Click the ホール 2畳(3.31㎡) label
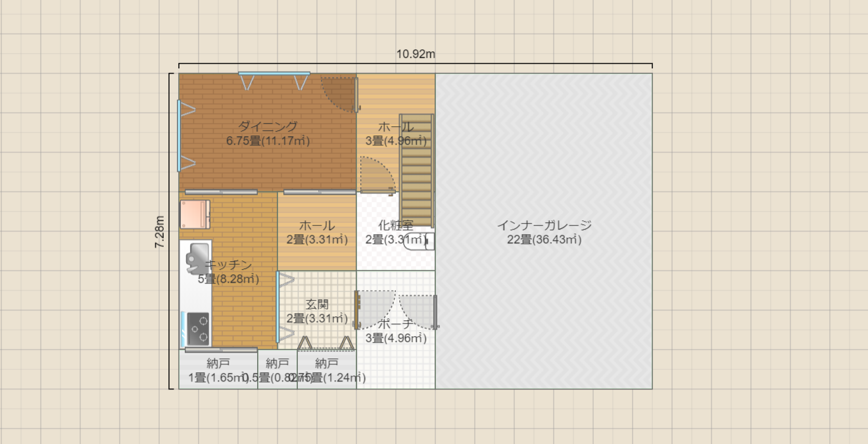This screenshot has width=868, height=444. (x=317, y=233)
